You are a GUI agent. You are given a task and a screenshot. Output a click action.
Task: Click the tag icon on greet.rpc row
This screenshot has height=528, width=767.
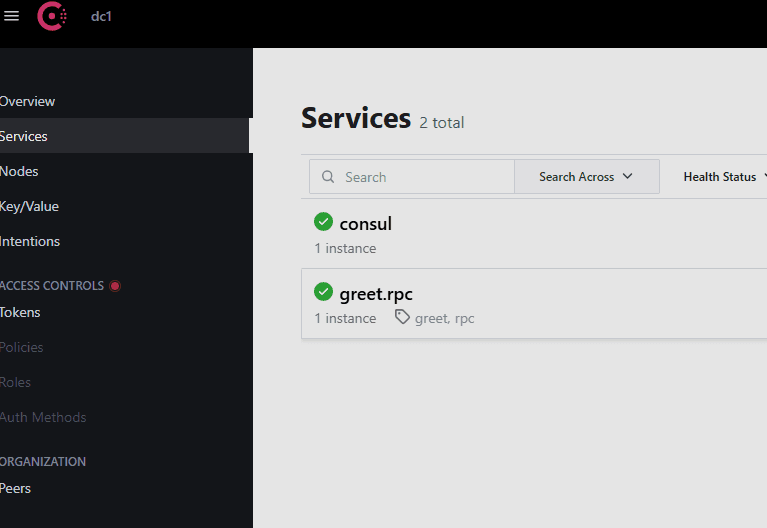402,317
